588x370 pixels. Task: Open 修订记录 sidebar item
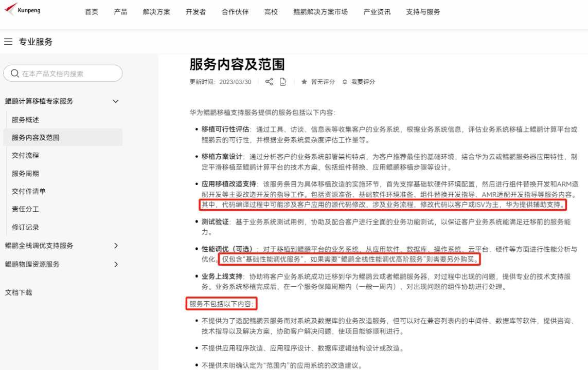26,227
